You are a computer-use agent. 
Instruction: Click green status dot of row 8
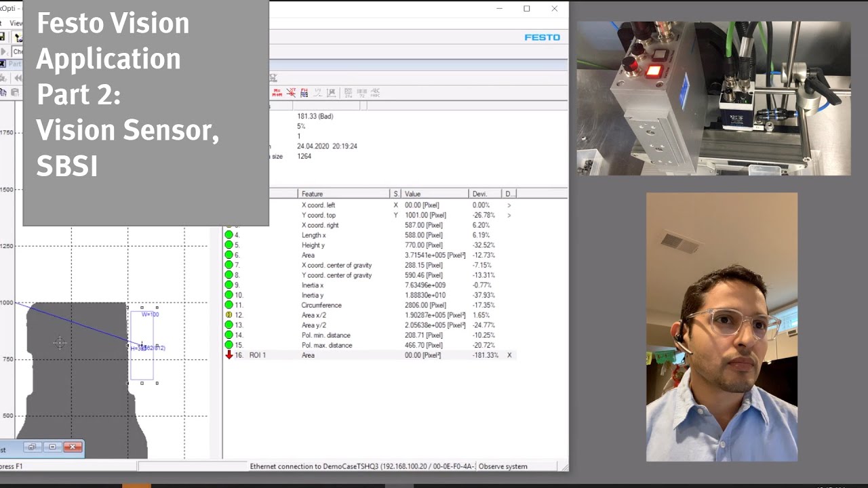[229, 275]
